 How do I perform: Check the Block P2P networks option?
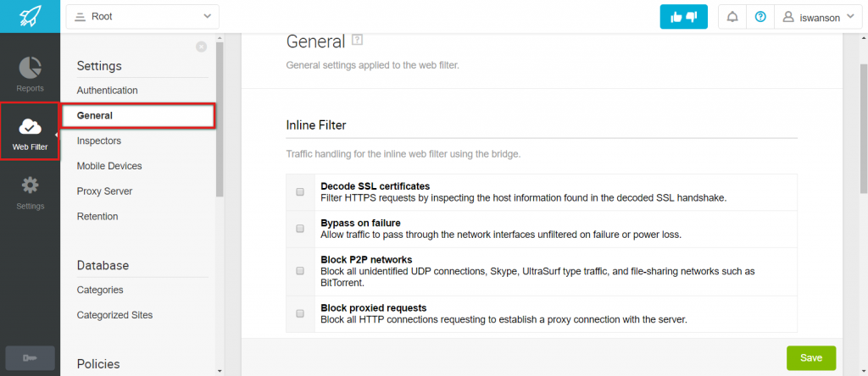tap(300, 271)
